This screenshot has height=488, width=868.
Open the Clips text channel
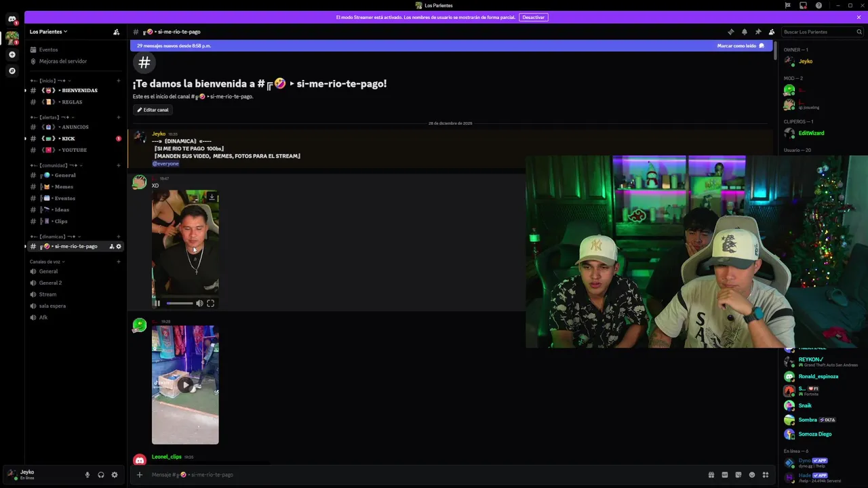pos(75,222)
